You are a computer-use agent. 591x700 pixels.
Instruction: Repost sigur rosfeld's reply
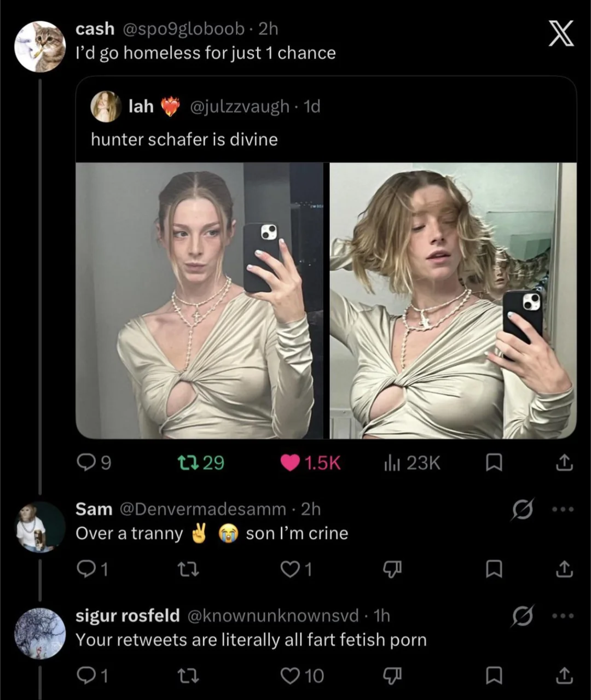point(189,676)
